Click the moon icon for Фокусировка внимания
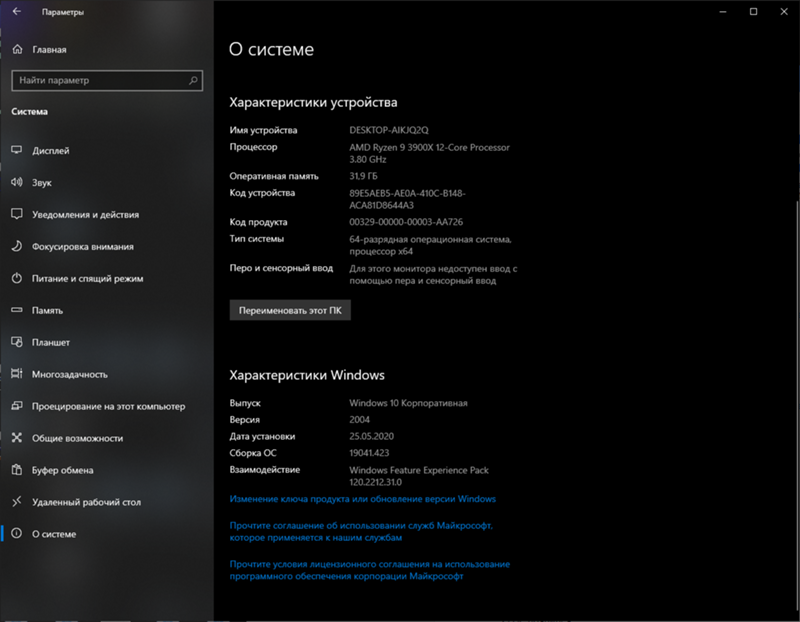Image resolution: width=800 pixels, height=622 pixels. tap(17, 246)
